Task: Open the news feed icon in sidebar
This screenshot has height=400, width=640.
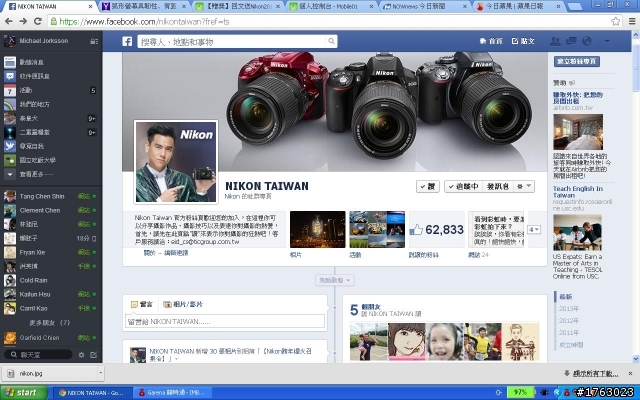Action: [10, 62]
